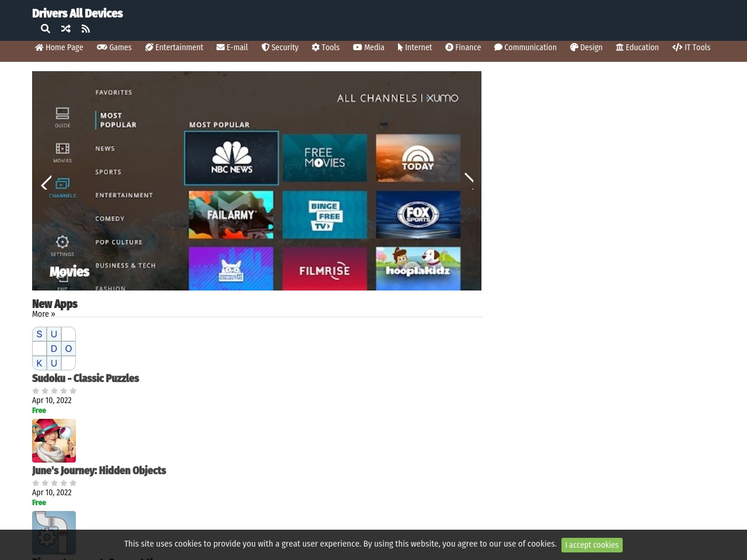This screenshot has height=560, width=747.
Task: Open the Games category
Action: point(114,47)
